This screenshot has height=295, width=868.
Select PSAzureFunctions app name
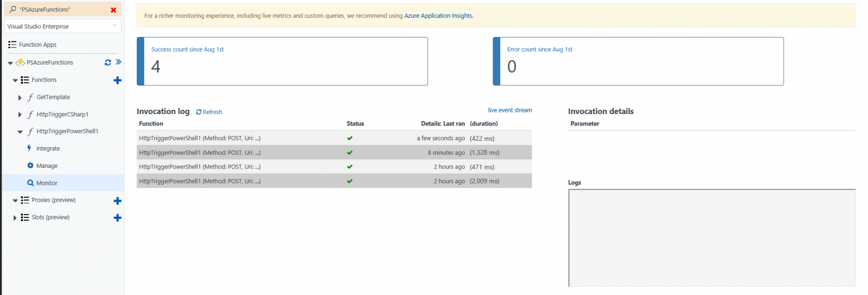pyautogui.click(x=50, y=62)
